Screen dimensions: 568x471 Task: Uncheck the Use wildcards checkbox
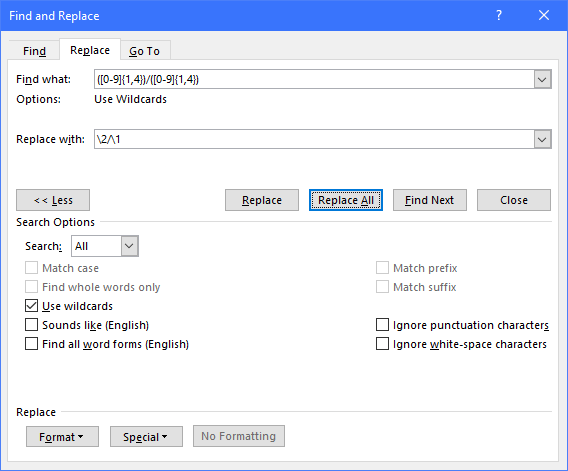[32, 306]
